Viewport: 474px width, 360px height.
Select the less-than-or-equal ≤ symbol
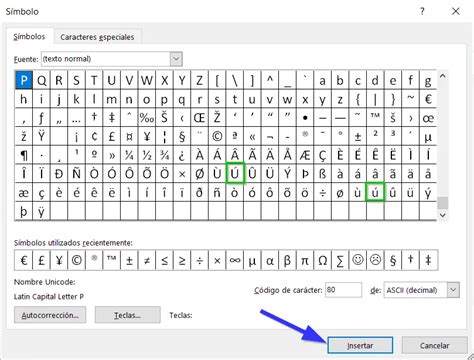tap(164, 260)
